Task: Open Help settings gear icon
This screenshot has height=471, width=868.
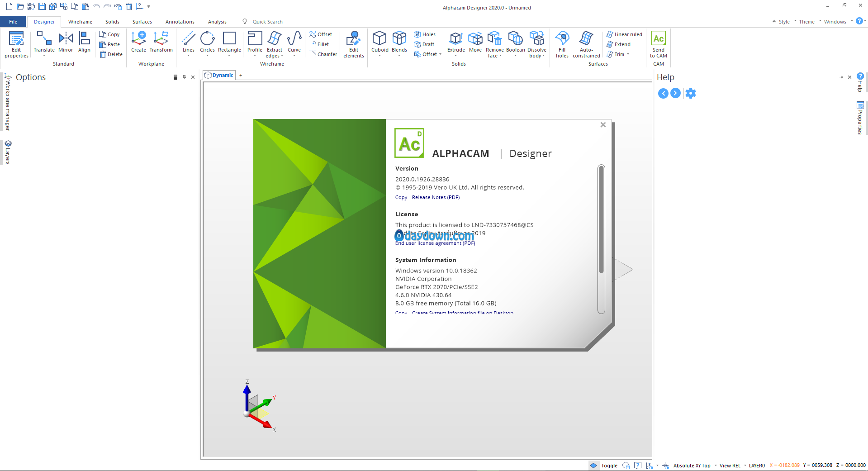Action: click(690, 93)
